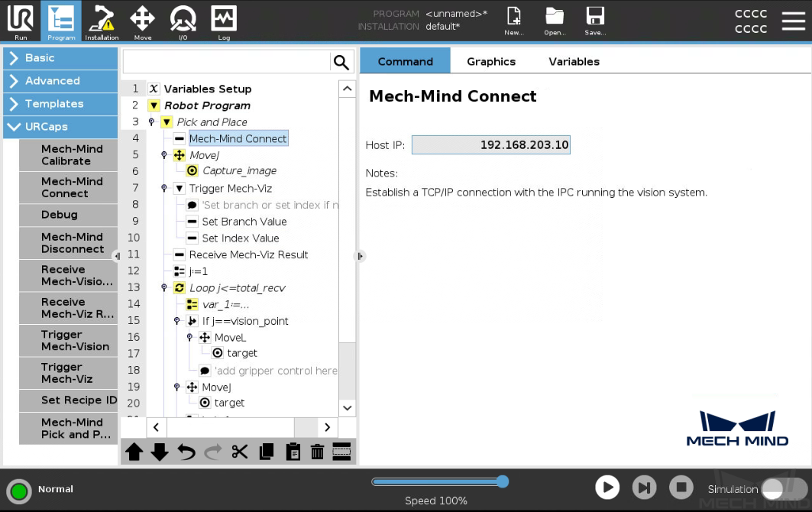Insert Mech-Mind Pick and Place node
The image size is (812, 512).
68,429
